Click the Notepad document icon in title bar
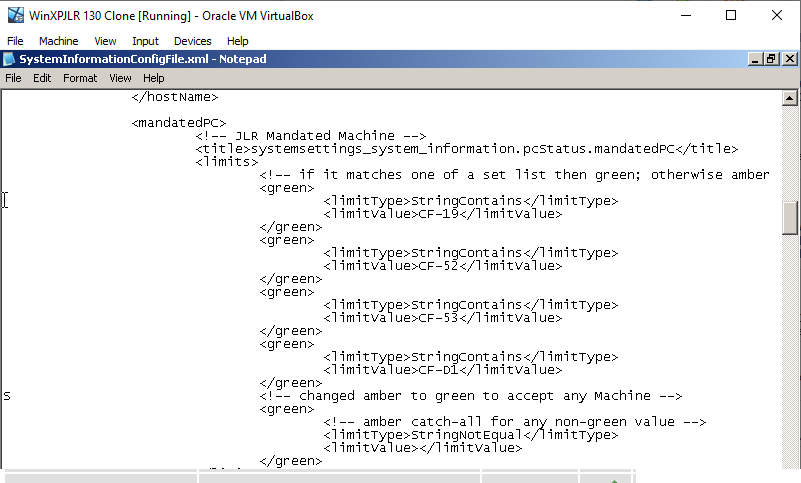Screen dimensions: 801x483 pos(9,59)
